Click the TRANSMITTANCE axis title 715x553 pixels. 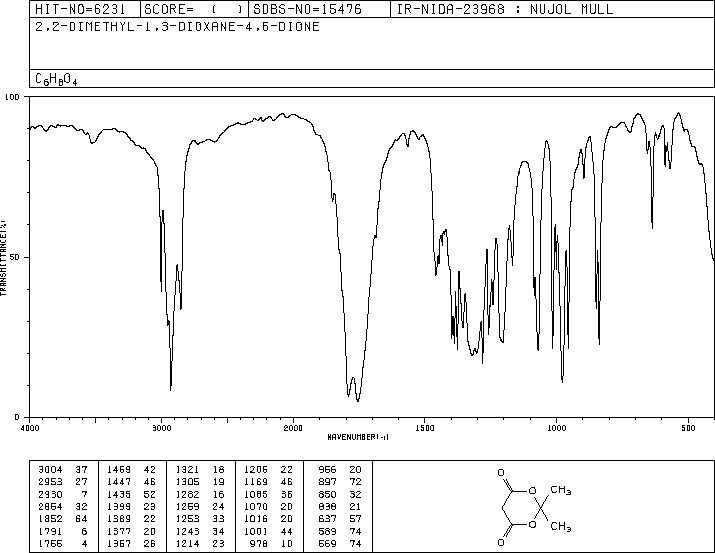(3, 258)
